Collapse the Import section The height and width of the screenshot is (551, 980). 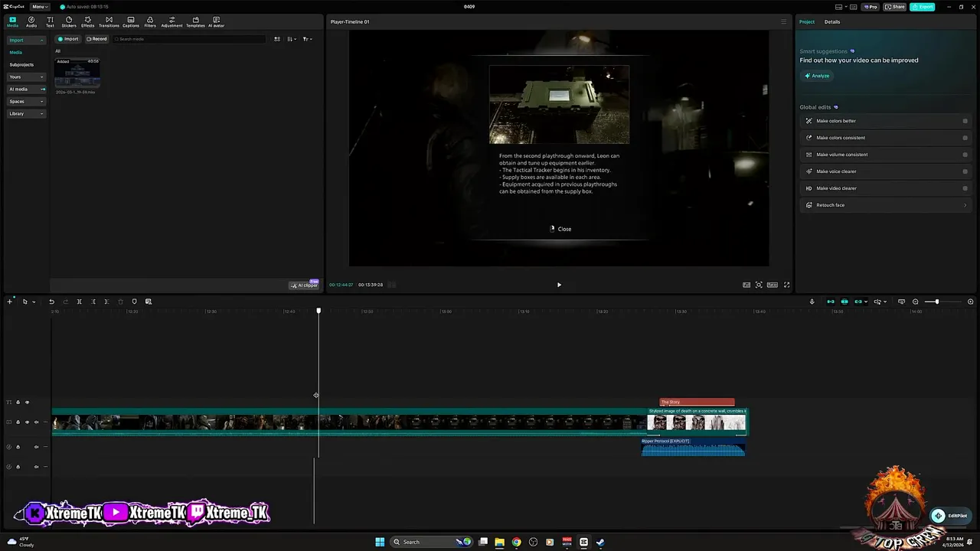coord(27,40)
